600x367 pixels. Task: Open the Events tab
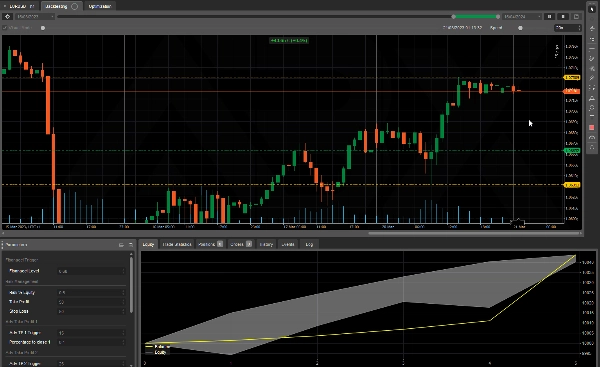pyautogui.click(x=288, y=244)
